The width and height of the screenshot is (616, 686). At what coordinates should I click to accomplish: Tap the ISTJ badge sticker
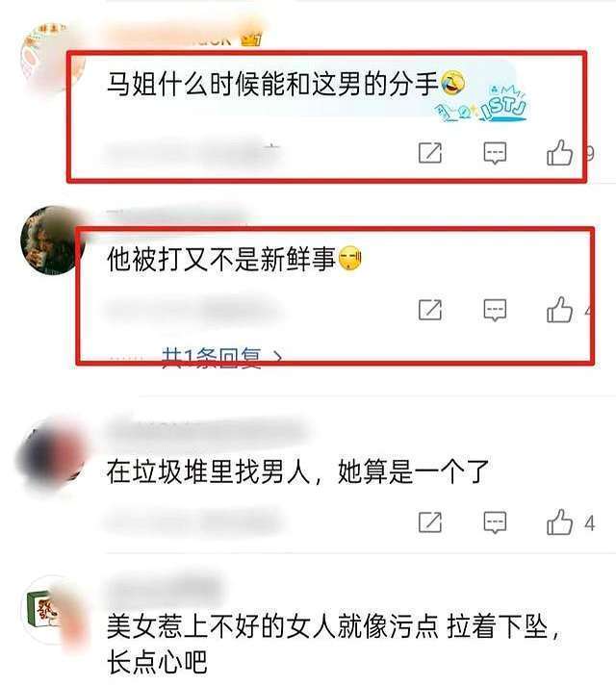tap(481, 104)
